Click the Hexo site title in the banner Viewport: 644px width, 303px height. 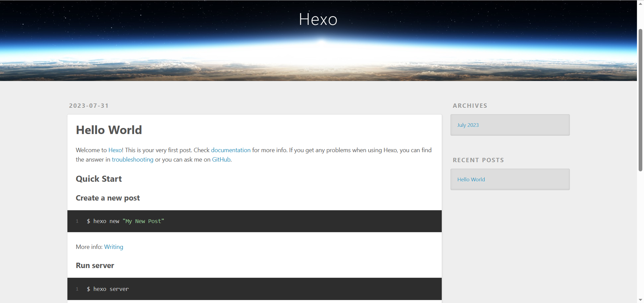pos(318,19)
